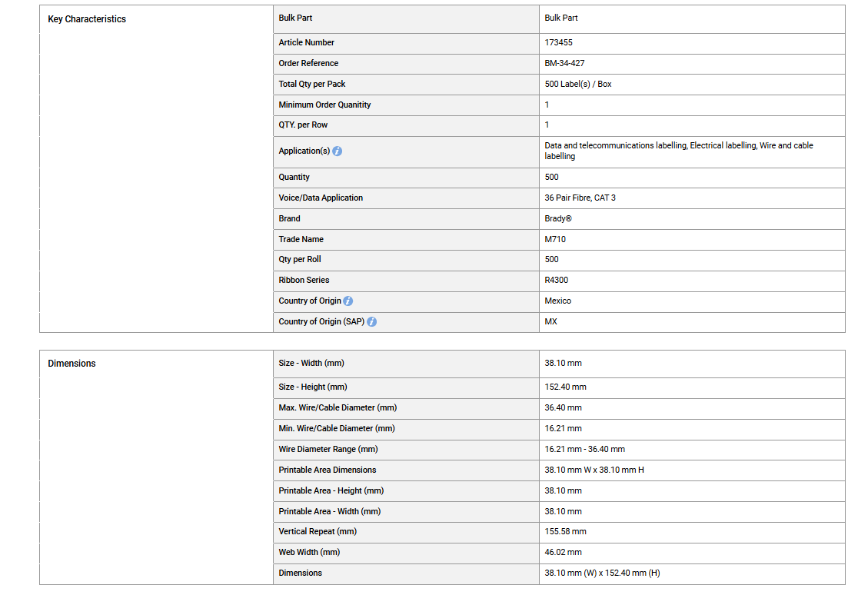The image size is (868, 595).
Task: Select the 46.02 mm web width value
Action: pyautogui.click(x=563, y=553)
